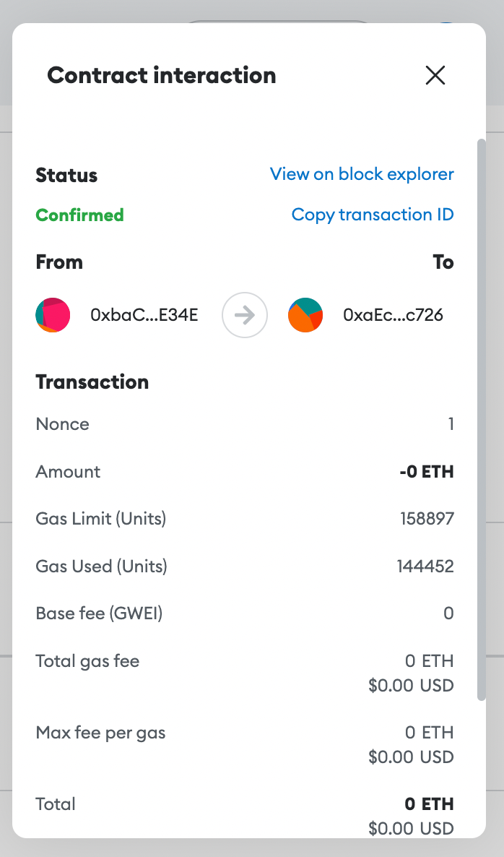504x857 pixels.
Task: Click the recipient account avatar icon
Action: click(x=305, y=315)
